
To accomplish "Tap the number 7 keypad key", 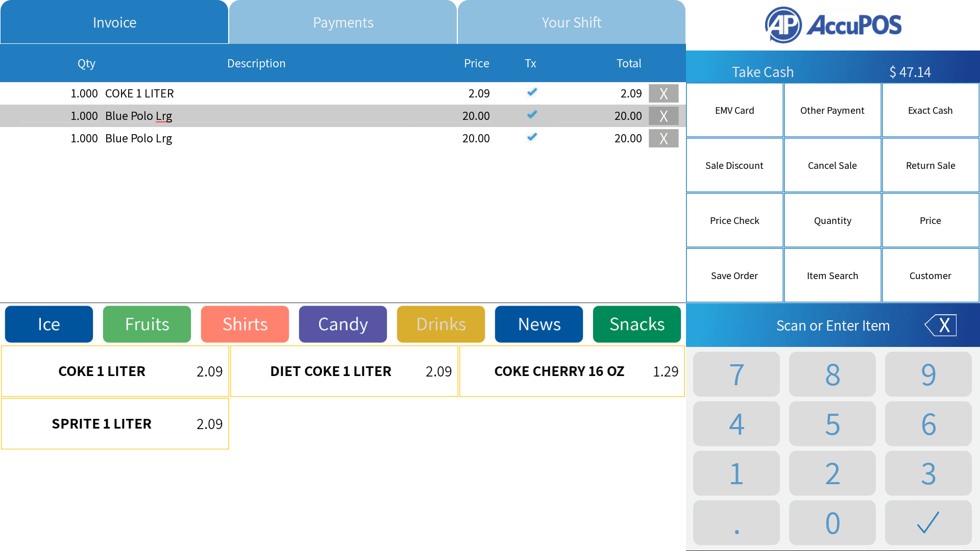I will [x=736, y=374].
